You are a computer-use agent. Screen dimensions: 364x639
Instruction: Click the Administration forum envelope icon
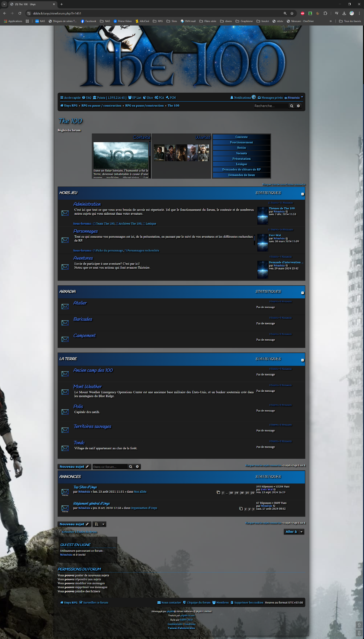pyautogui.click(x=65, y=213)
